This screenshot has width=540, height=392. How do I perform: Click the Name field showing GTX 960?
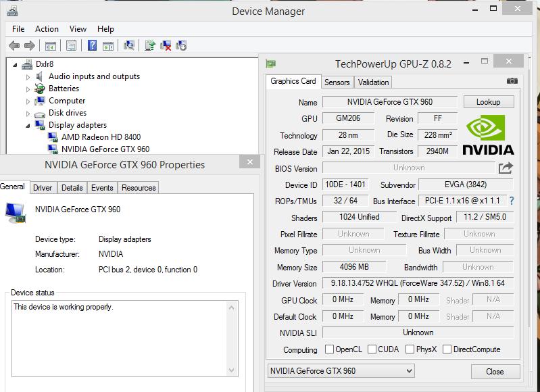[390, 102]
